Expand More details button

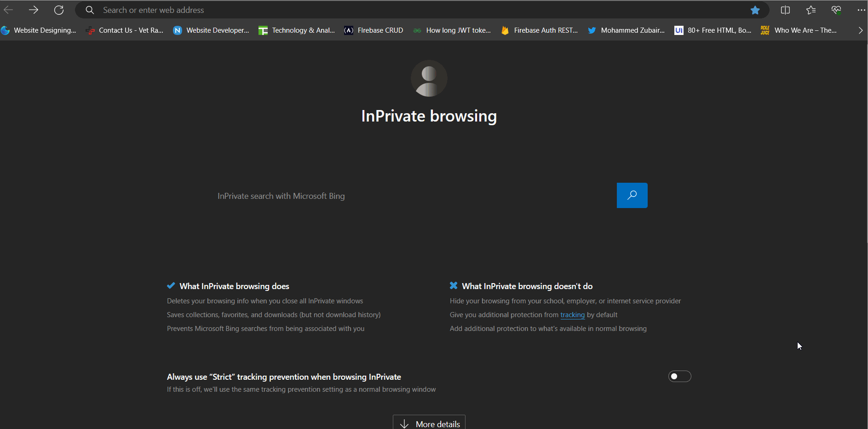point(429,423)
